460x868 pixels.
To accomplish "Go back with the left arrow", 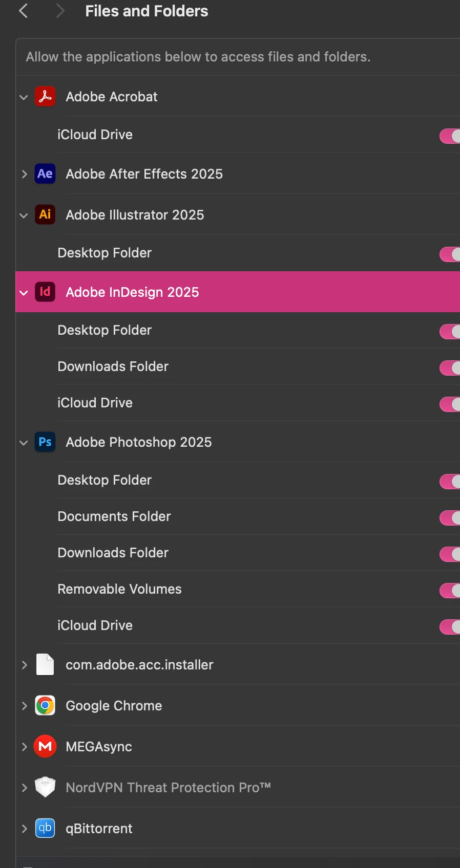I will (23, 11).
